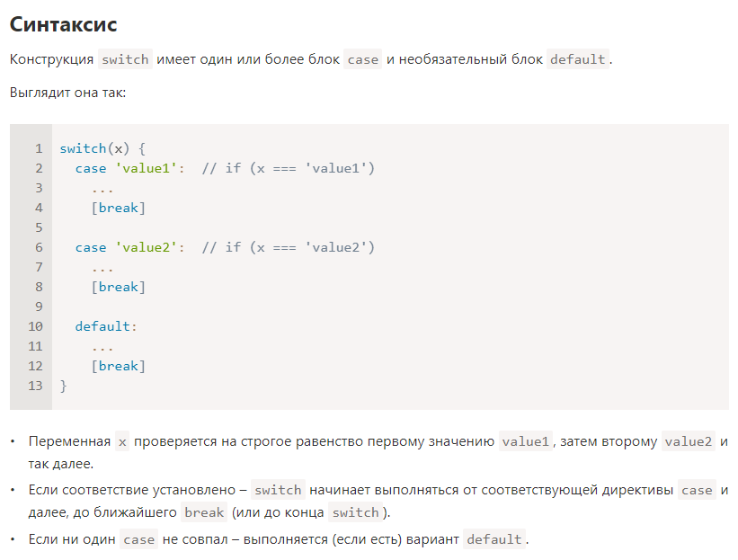Click the comment '// if (x === 'value2')'
The image size is (738, 560).
pyautogui.click(x=288, y=247)
